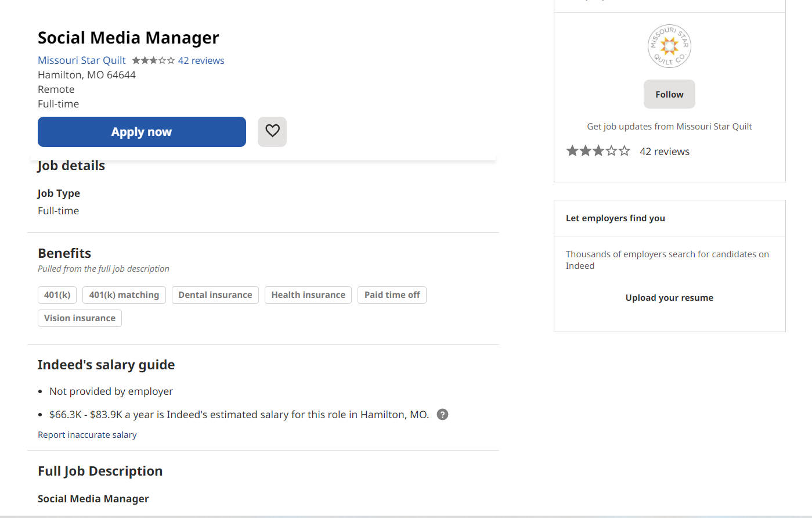Screen dimensions: 812x518
Task: Click the Benefits section heading
Action: (64, 253)
